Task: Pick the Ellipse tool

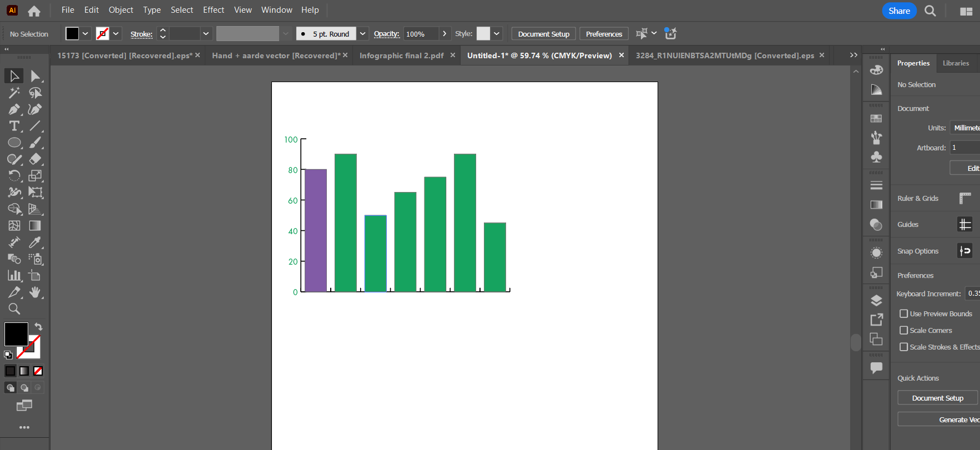Action: [14, 143]
